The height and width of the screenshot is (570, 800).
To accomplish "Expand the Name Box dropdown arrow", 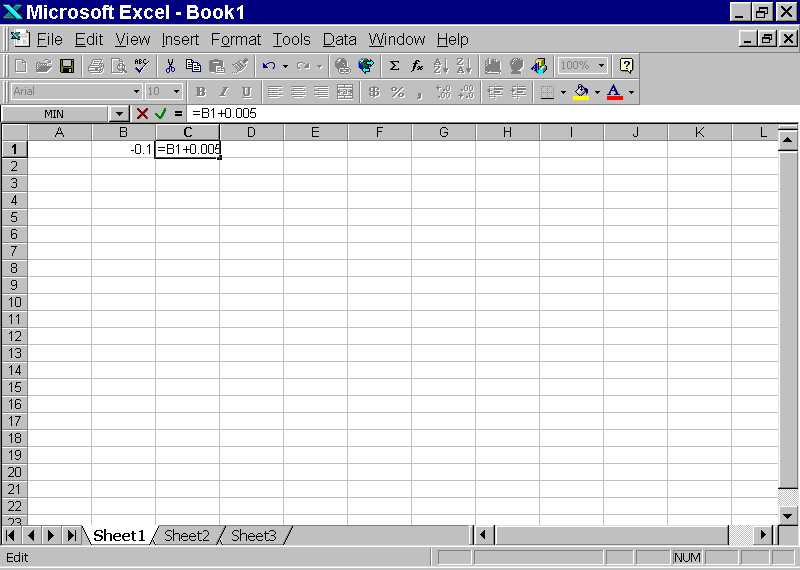I will pyautogui.click(x=119, y=114).
